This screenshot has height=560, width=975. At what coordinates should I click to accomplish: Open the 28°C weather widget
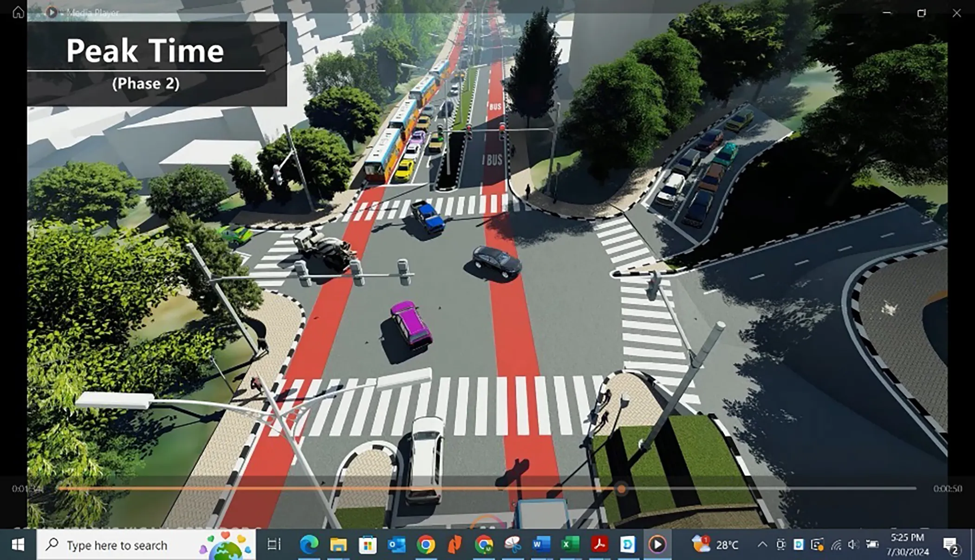coord(715,545)
